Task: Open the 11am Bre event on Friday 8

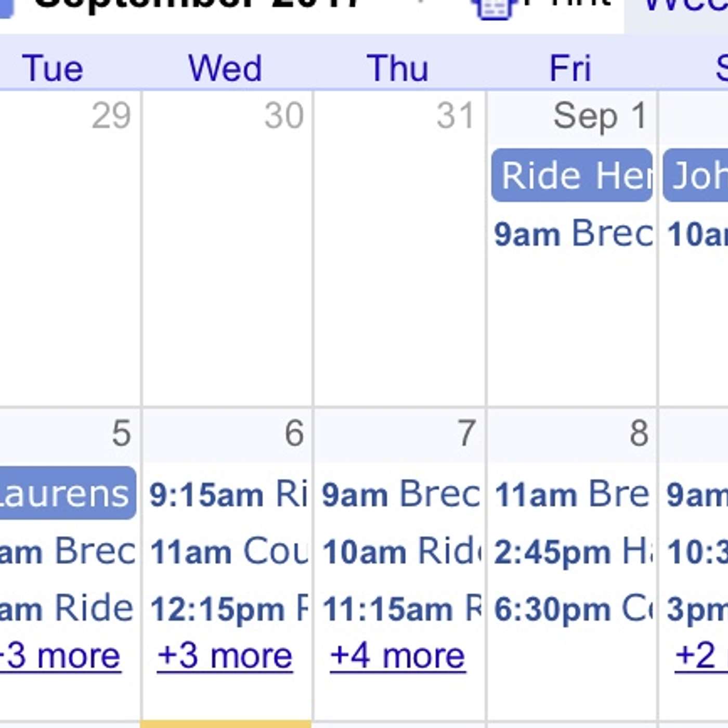Action: coord(572,494)
